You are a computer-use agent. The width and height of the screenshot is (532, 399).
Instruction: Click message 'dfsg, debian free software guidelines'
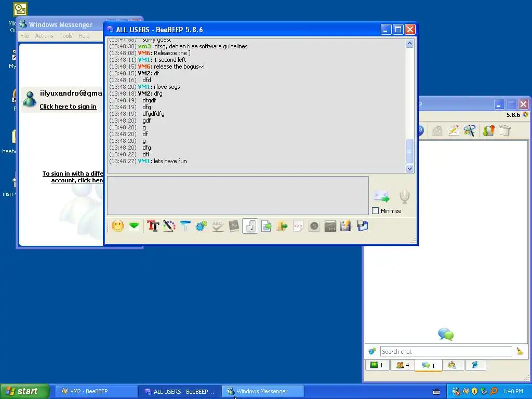pyautogui.click(x=201, y=46)
